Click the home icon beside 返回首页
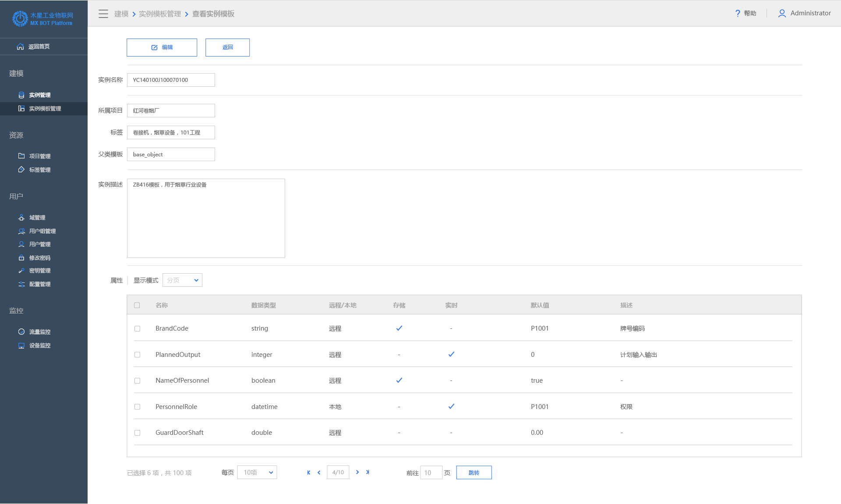 (x=20, y=46)
